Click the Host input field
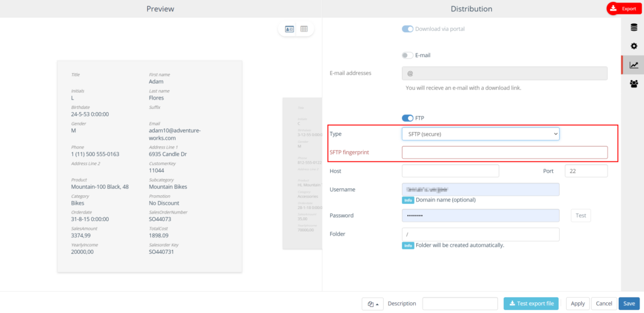 [450, 171]
